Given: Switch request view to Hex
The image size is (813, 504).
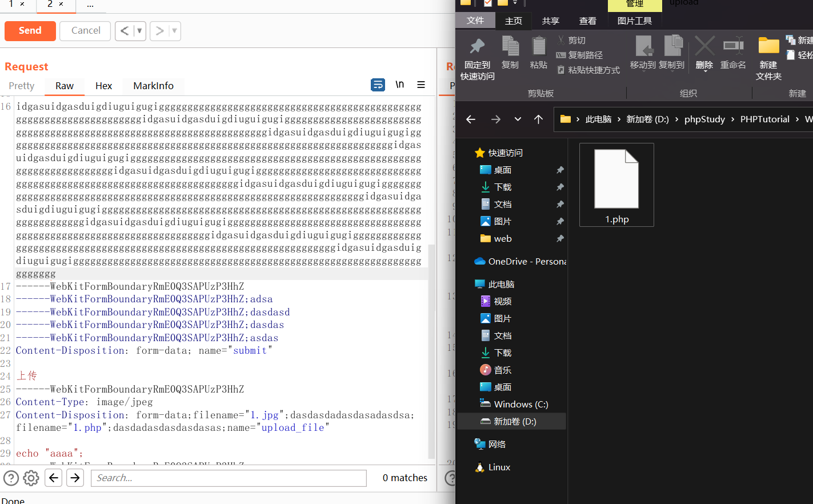Looking at the screenshot, I should click(103, 86).
